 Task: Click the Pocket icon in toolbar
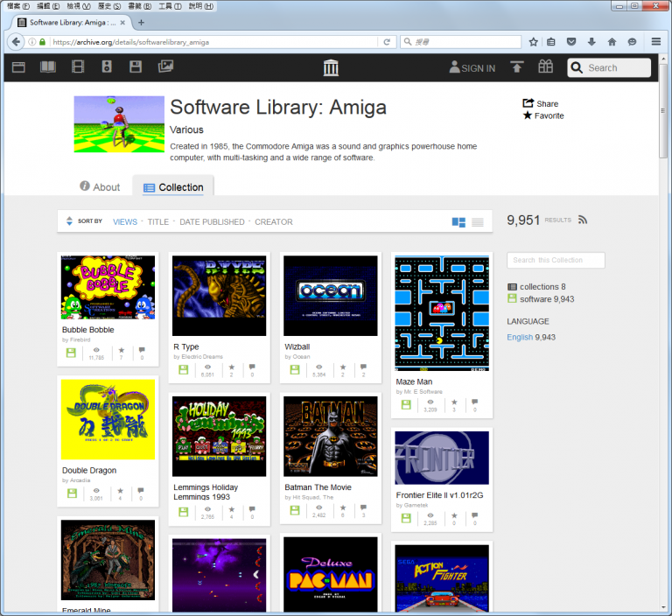pos(571,42)
